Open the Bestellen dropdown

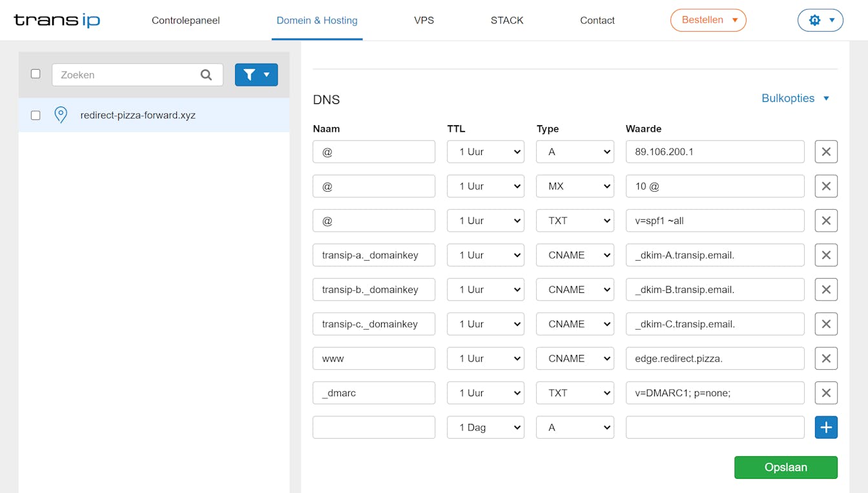[708, 20]
